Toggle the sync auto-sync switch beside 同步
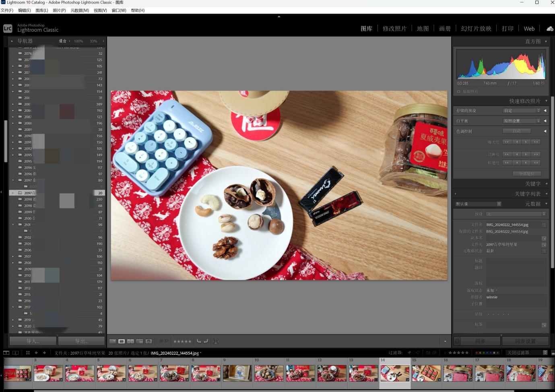Screen dimensions: 555x392 (457, 341)
